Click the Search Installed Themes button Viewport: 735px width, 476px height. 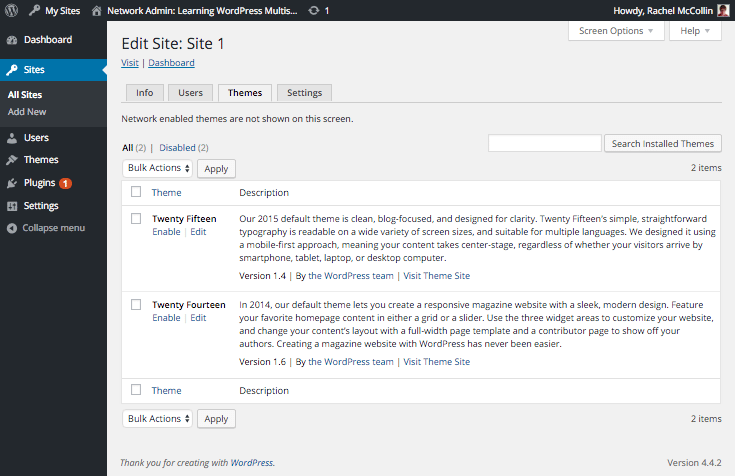pos(663,144)
